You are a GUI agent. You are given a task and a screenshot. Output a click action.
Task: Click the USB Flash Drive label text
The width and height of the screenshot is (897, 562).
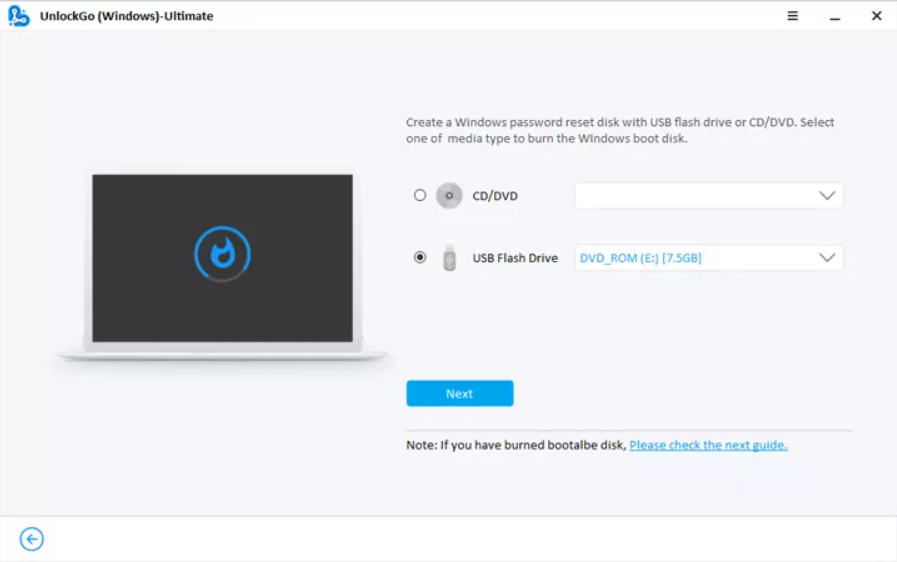(x=515, y=258)
